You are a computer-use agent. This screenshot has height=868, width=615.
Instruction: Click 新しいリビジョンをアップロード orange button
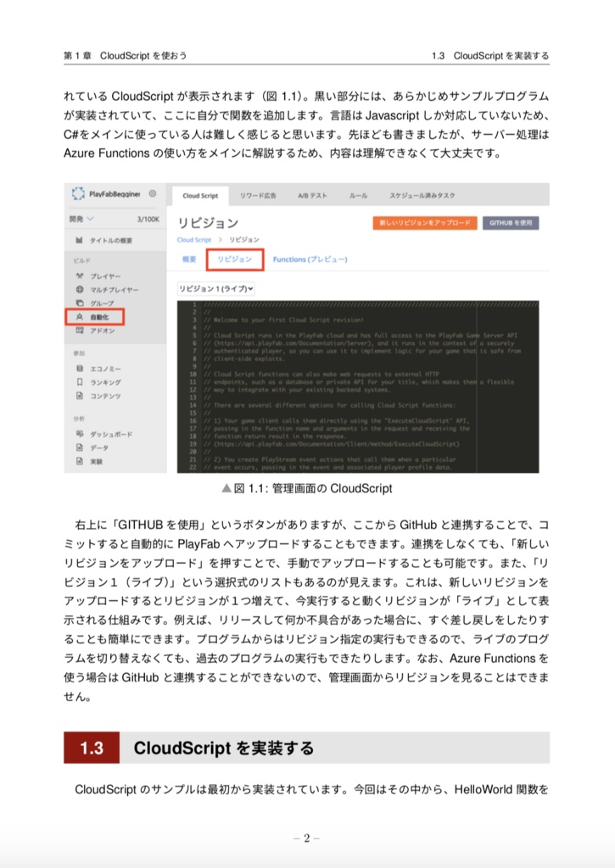425,223
